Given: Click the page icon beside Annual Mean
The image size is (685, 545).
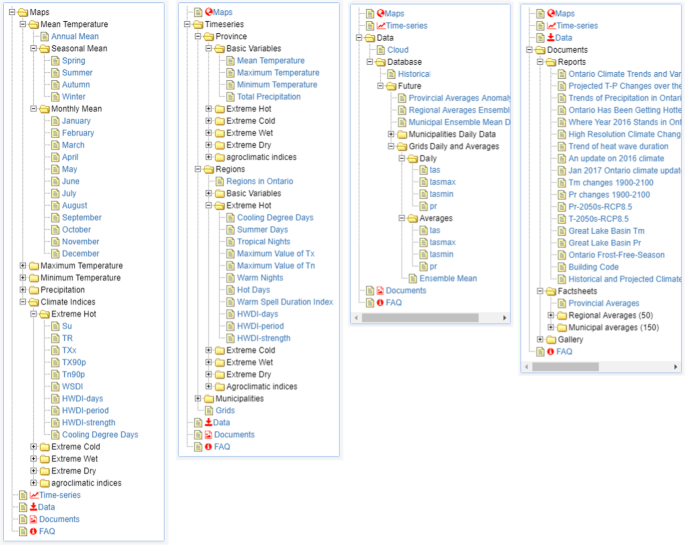Looking at the screenshot, I should pyautogui.click(x=45, y=36).
